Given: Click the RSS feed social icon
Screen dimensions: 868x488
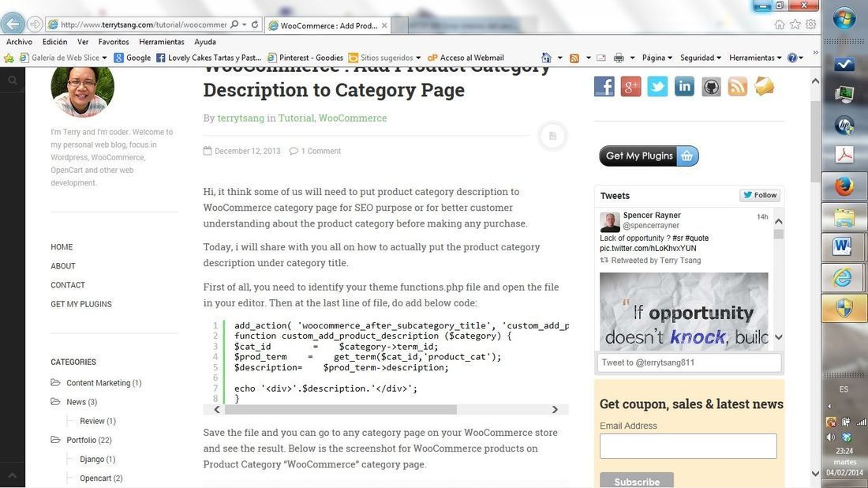Looking at the screenshot, I should click(737, 86).
